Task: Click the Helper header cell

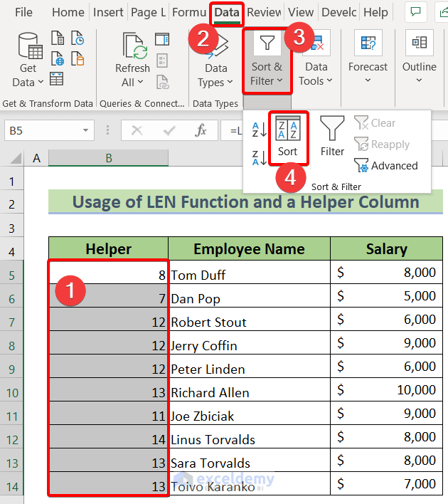Action: 109,248
